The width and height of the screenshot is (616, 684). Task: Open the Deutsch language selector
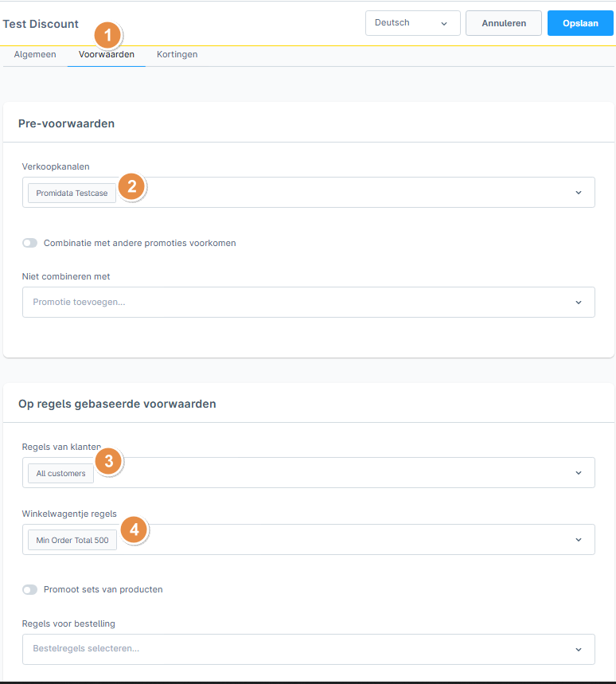point(413,23)
